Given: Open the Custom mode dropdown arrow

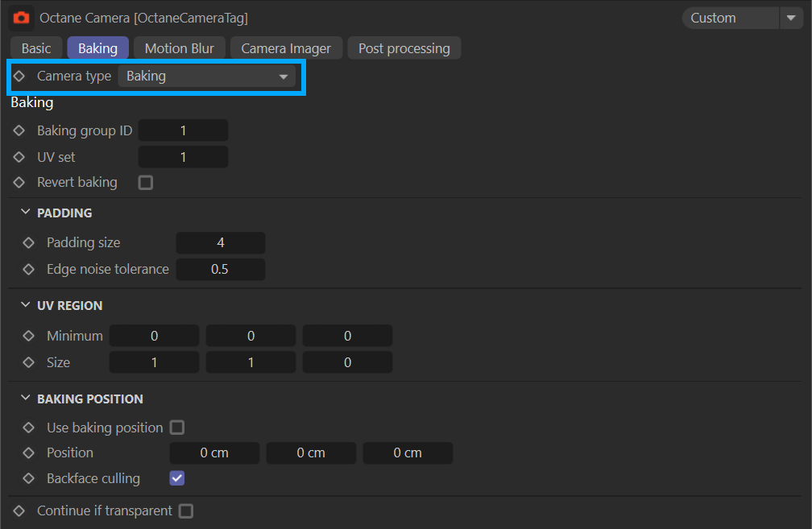Looking at the screenshot, I should coord(789,18).
